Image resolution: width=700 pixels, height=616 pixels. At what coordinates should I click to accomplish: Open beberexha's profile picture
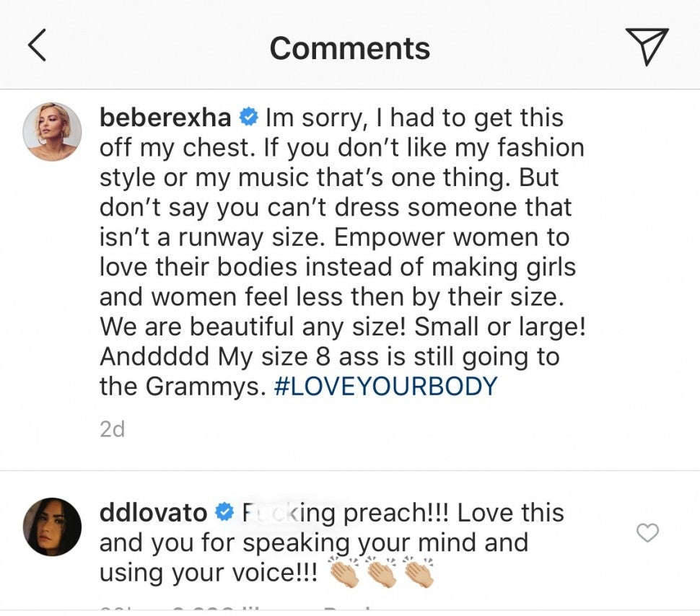52,131
